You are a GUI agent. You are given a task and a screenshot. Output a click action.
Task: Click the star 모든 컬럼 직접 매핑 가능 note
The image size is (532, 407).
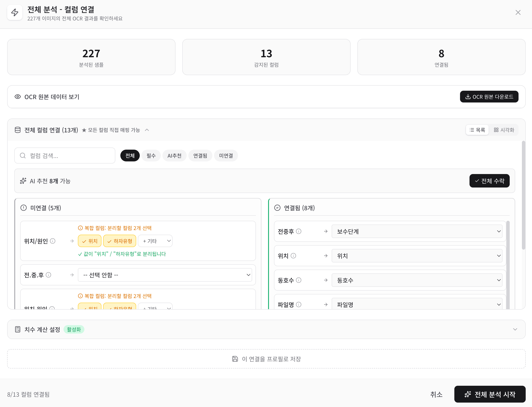(x=111, y=130)
